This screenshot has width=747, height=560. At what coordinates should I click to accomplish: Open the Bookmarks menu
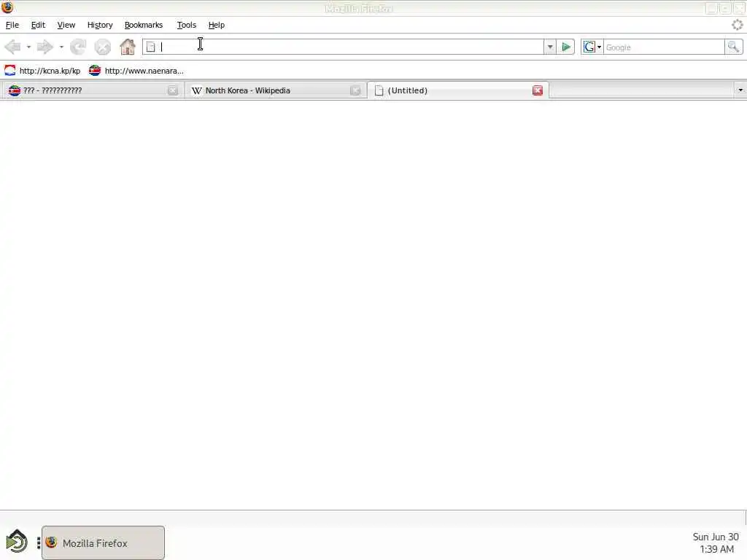pos(144,25)
